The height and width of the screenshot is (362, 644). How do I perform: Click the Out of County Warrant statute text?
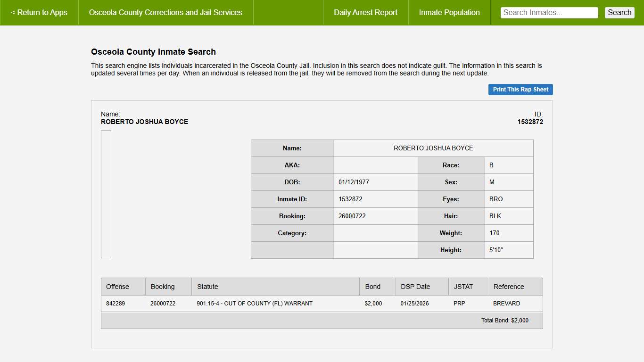[x=255, y=304]
